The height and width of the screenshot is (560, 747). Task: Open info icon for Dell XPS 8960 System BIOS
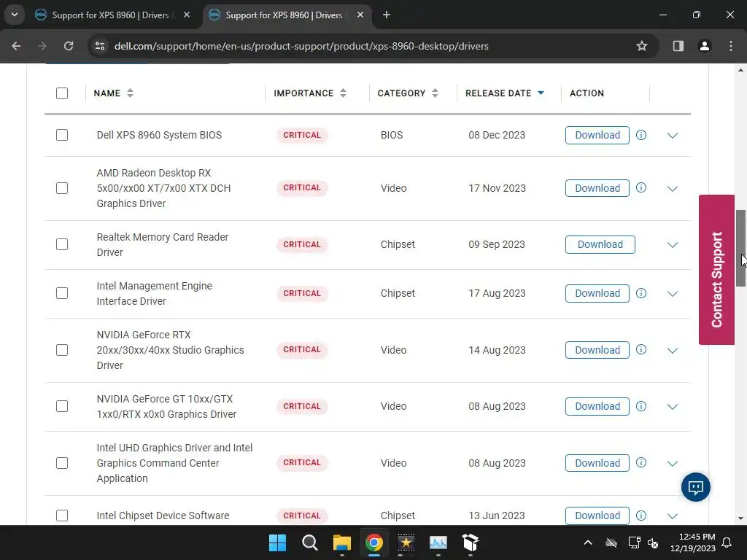[641, 135]
